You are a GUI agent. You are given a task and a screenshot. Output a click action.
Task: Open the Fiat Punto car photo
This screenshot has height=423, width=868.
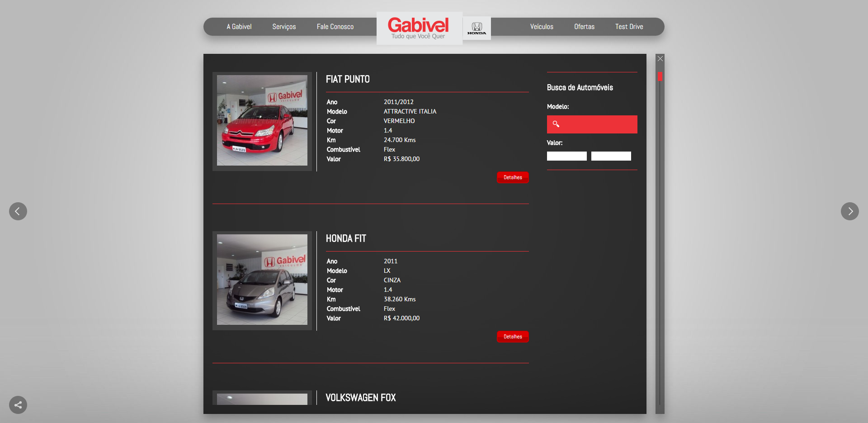[x=262, y=120]
